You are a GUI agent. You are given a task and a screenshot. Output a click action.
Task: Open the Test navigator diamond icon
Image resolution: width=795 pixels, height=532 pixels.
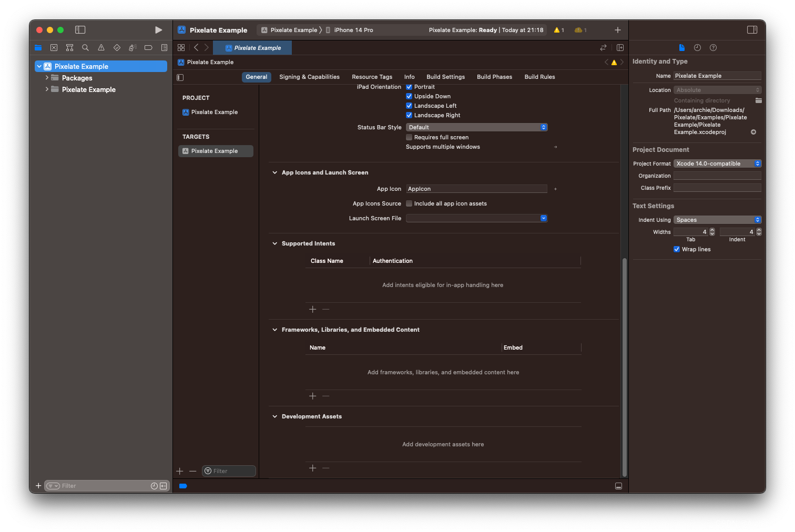coord(117,47)
